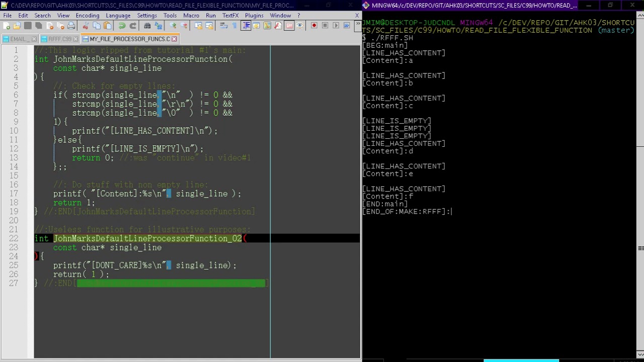The image size is (644, 362).
Task: Open Find with the binoculars icon
Action: [147, 26]
